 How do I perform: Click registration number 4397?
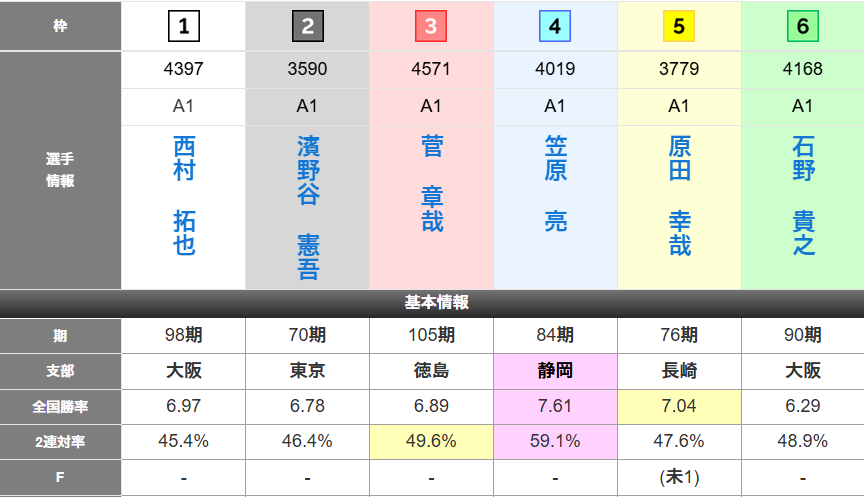(x=184, y=70)
